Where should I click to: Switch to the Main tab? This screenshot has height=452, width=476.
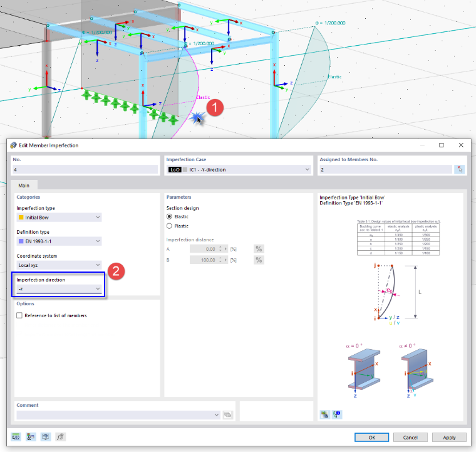pos(24,186)
